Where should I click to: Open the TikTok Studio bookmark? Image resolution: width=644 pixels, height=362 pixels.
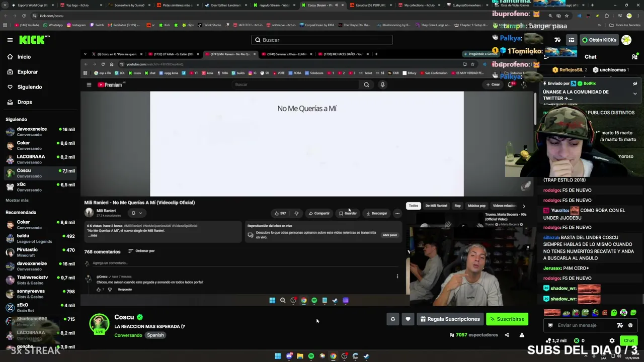pyautogui.click(x=209, y=25)
